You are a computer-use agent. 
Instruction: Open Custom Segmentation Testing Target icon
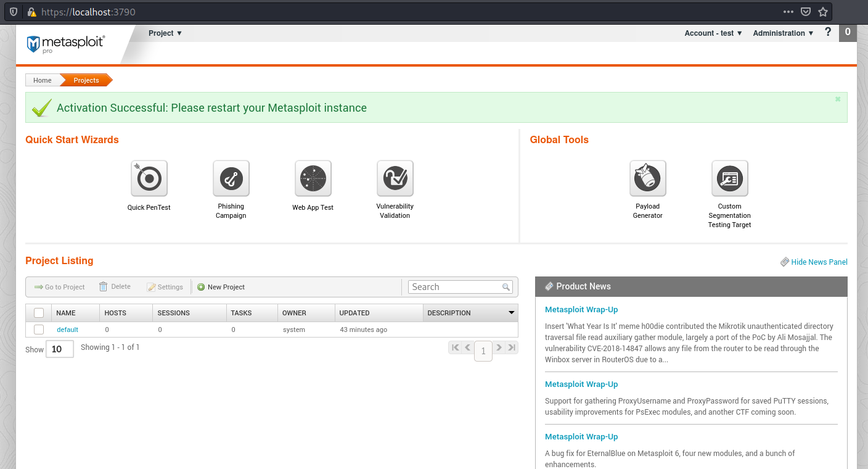730,178
